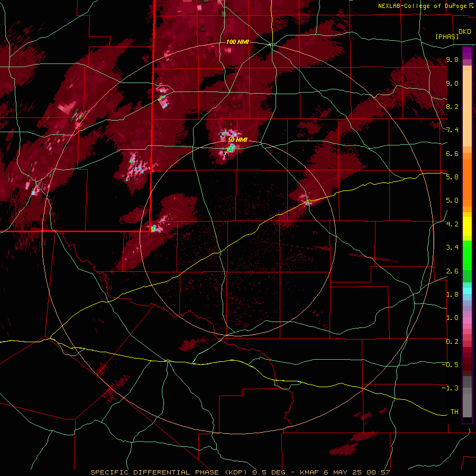This screenshot has width=476, height=476.
Task: Select the 100 NMI range ring label
Action: (x=237, y=42)
